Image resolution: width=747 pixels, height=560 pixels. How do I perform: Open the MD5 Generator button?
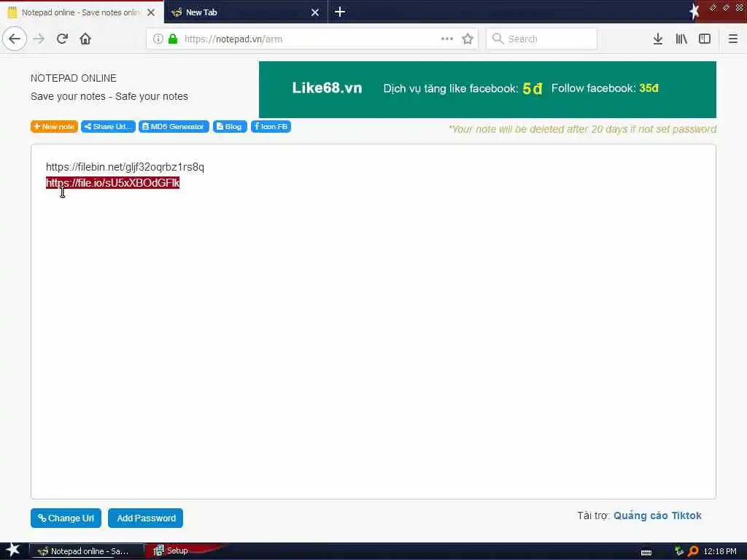click(x=174, y=126)
